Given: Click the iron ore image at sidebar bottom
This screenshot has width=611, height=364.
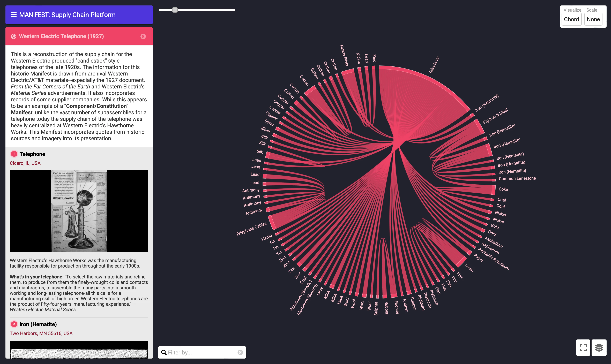Looking at the screenshot, I should [79, 350].
